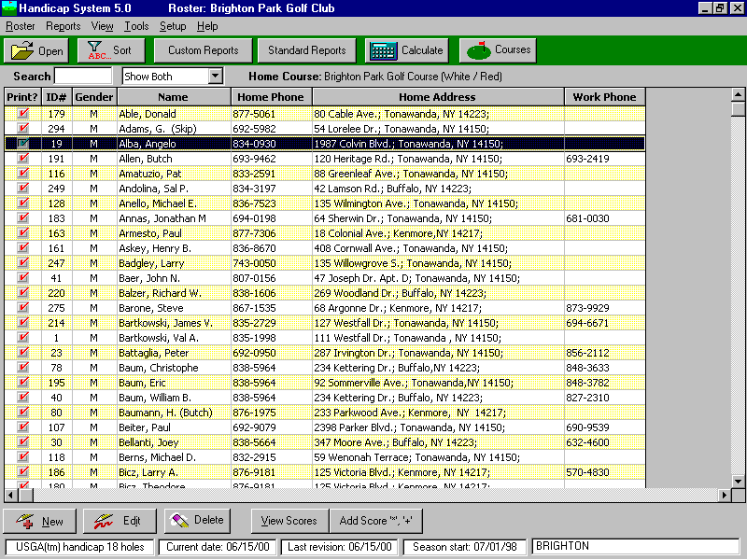
Task: Open the Courses golf green button
Action: 500,50
